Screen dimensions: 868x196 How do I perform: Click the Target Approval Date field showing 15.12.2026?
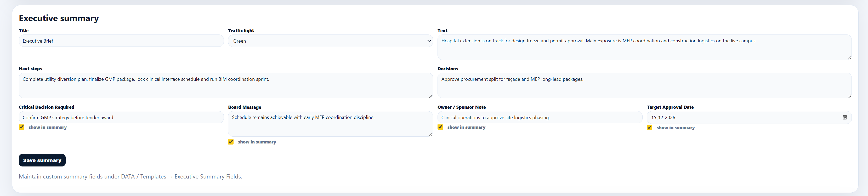point(749,118)
